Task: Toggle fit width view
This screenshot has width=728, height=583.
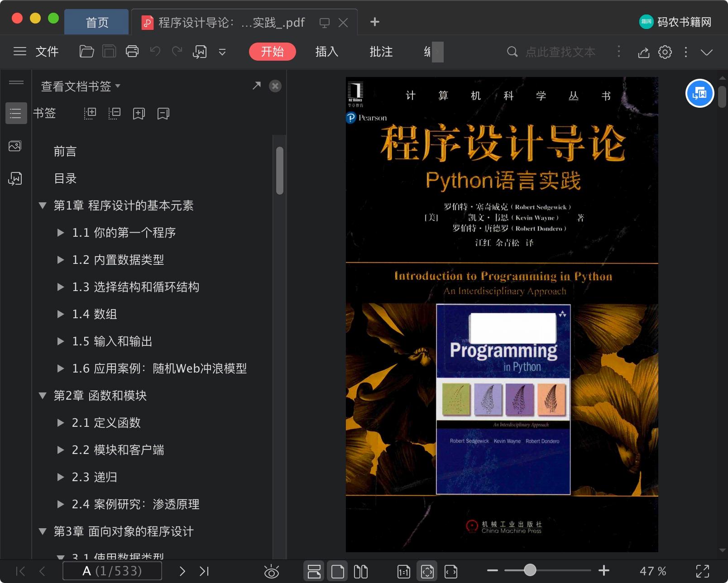Action: pyautogui.click(x=451, y=572)
